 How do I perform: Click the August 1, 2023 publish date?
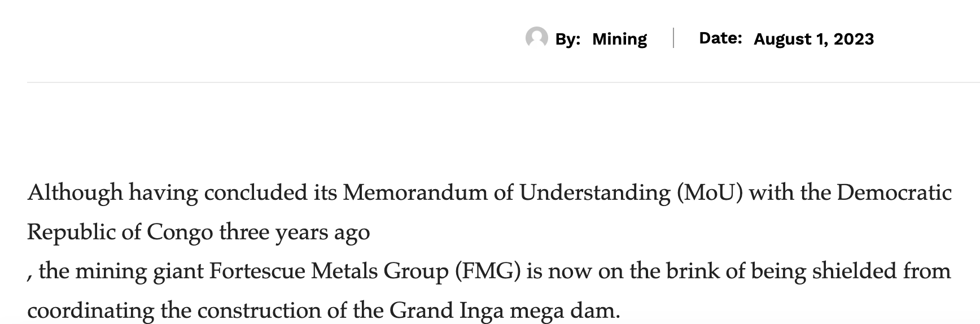click(813, 39)
